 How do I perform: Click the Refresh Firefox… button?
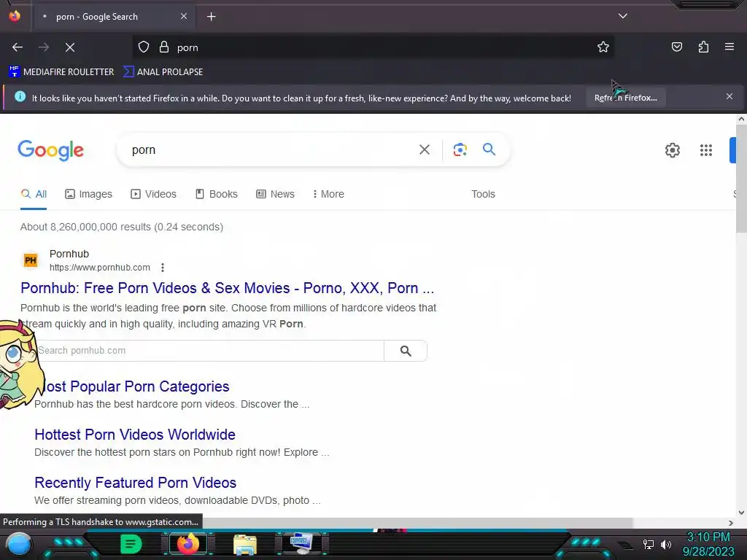click(x=625, y=98)
